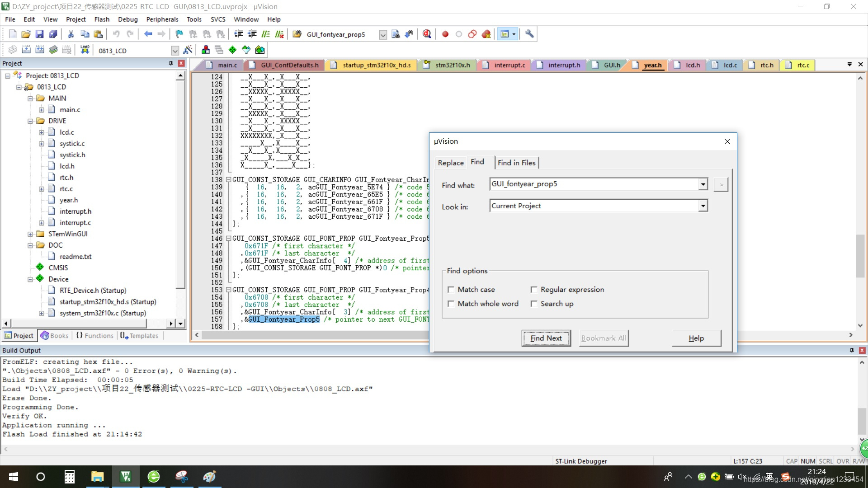Open File Explorer from taskbar
The height and width of the screenshot is (488, 868).
coord(97,477)
